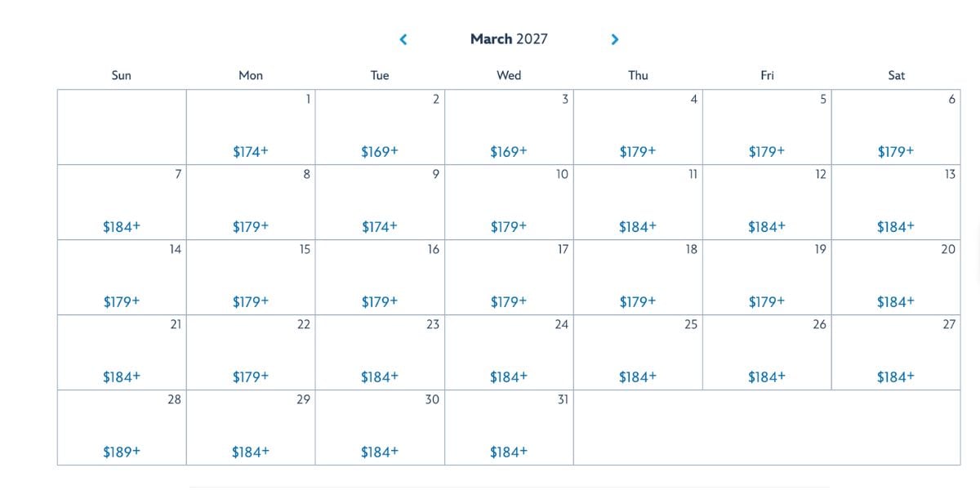
Task: Choose March 2 with $169+ price
Action: (380, 128)
